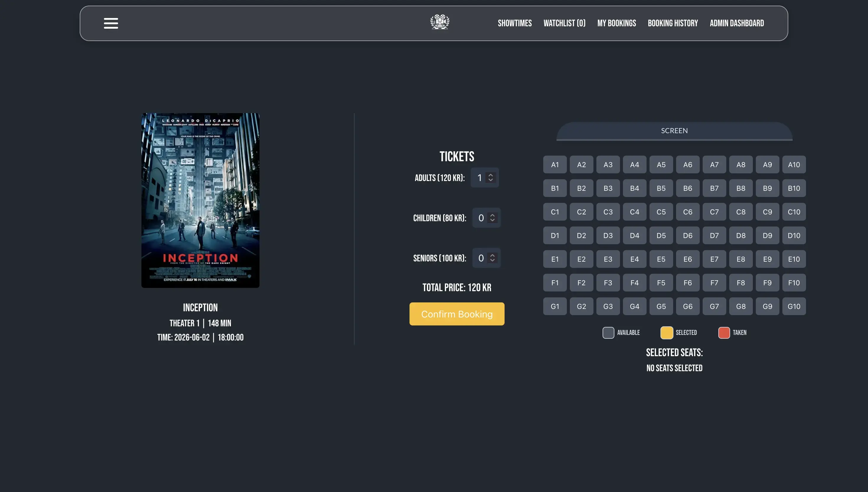Select seat C1

[554, 212]
